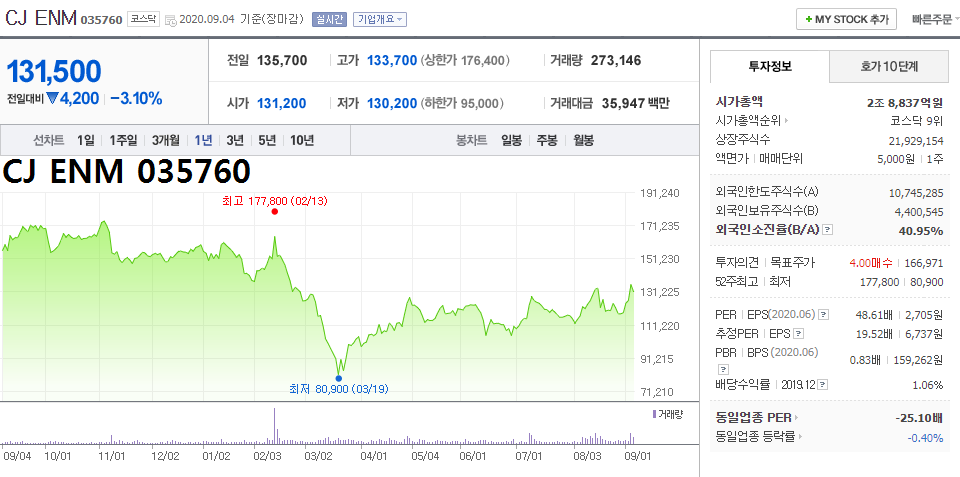Click the 실시간 button
The width and height of the screenshot is (960, 477).
click(x=329, y=20)
